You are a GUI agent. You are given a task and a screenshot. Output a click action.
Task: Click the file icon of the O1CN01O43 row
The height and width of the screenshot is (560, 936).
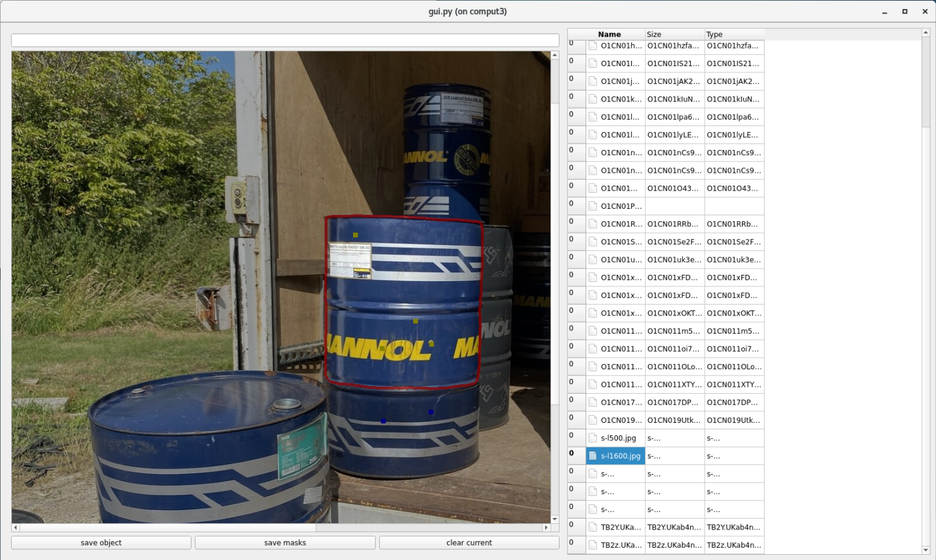click(x=593, y=189)
